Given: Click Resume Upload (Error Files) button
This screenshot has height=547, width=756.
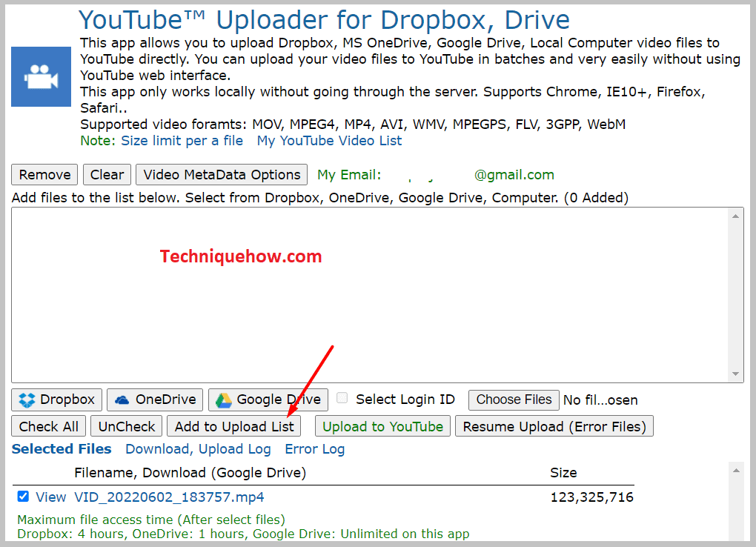Looking at the screenshot, I should 554,426.
